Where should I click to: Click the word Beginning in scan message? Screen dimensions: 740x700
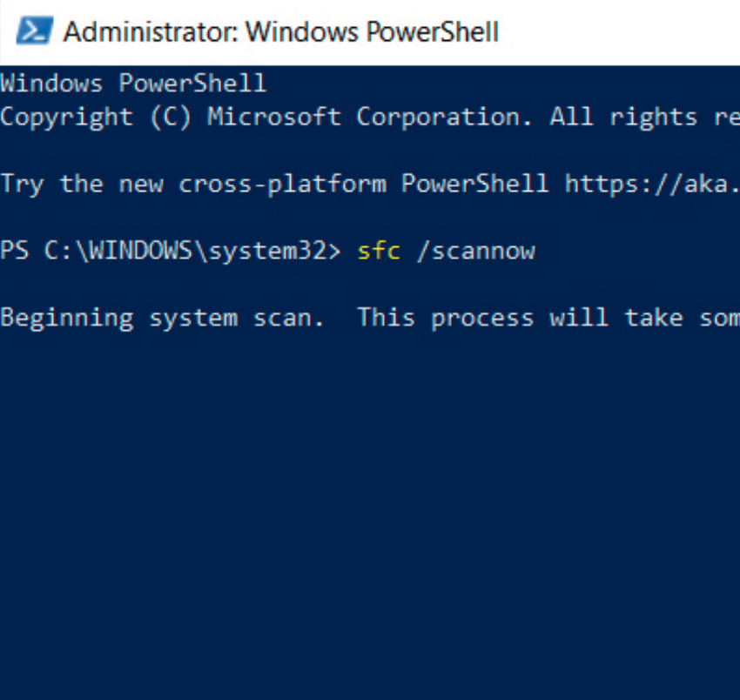tap(66, 318)
